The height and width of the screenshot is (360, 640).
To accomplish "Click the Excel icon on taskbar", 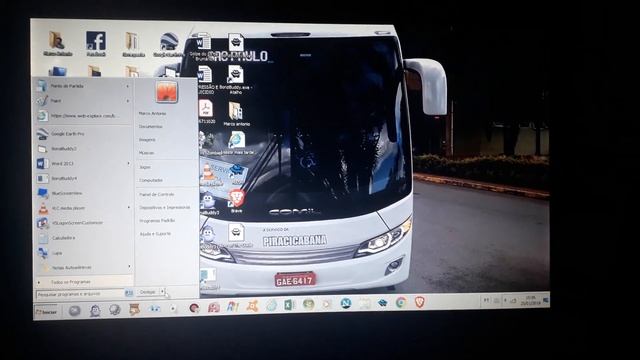I will click(289, 304).
